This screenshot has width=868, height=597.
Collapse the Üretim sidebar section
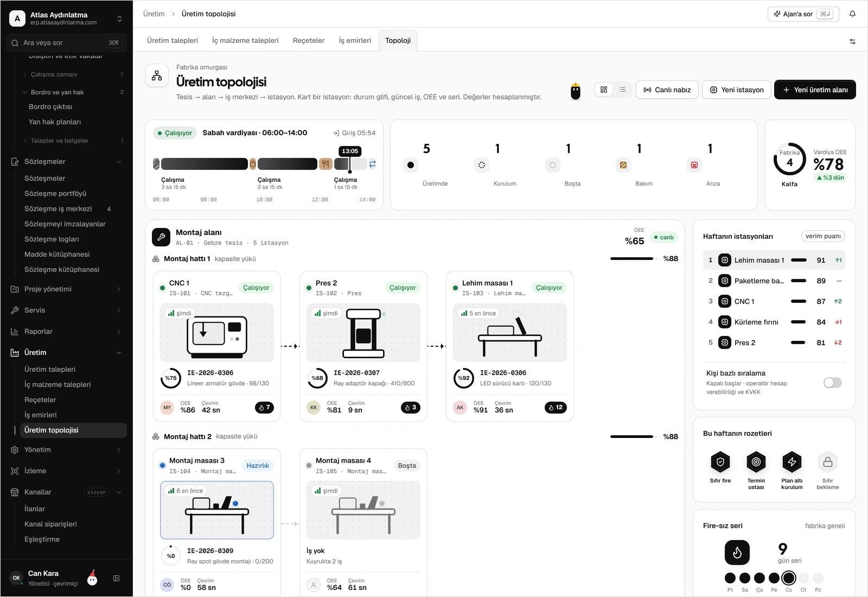point(67,353)
